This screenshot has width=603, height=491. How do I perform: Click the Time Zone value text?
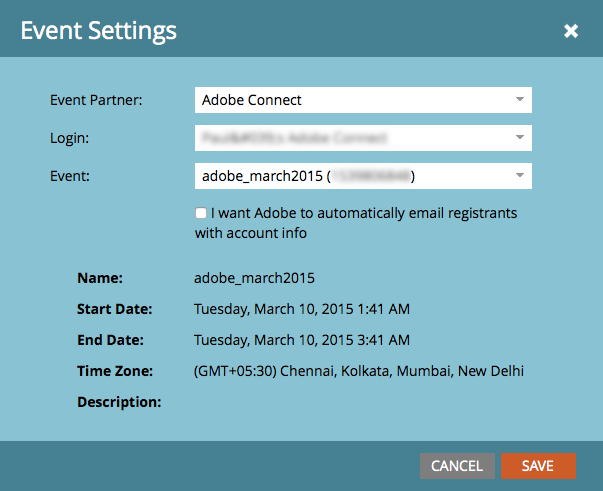tap(359, 371)
